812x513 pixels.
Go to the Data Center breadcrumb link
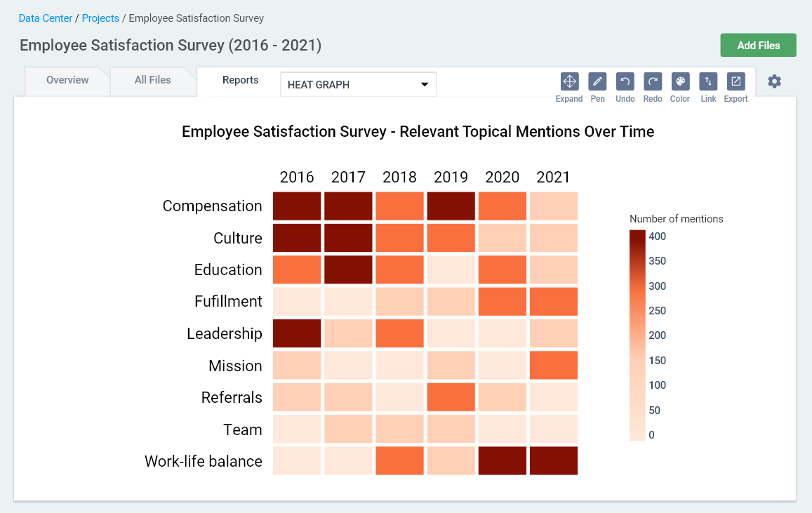coord(46,18)
